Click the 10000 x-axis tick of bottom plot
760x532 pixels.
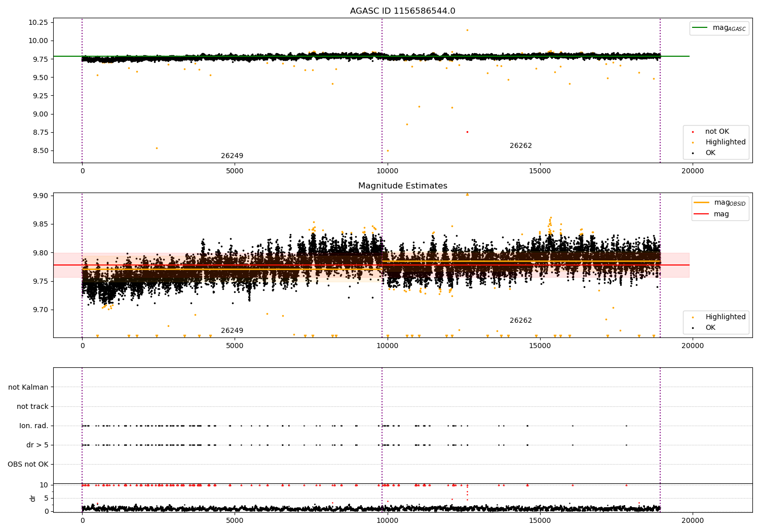coord(388,521)
